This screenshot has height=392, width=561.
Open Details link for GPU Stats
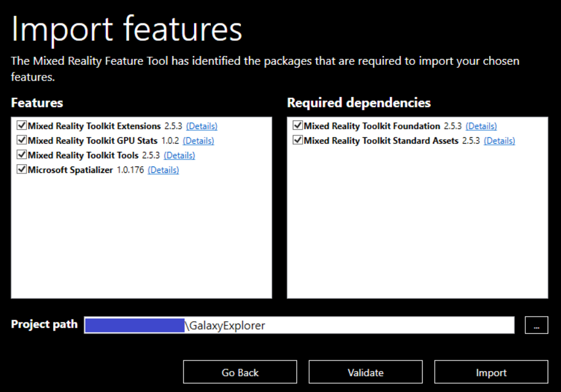[x=198, y=141]
